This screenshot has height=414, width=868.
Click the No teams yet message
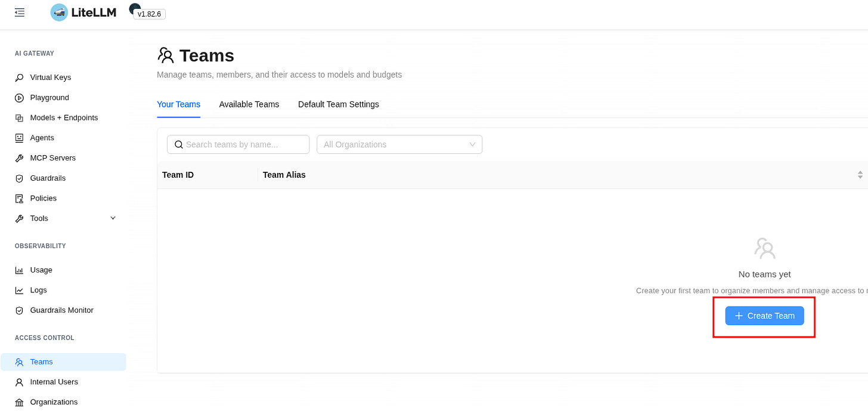coord(764,274)
